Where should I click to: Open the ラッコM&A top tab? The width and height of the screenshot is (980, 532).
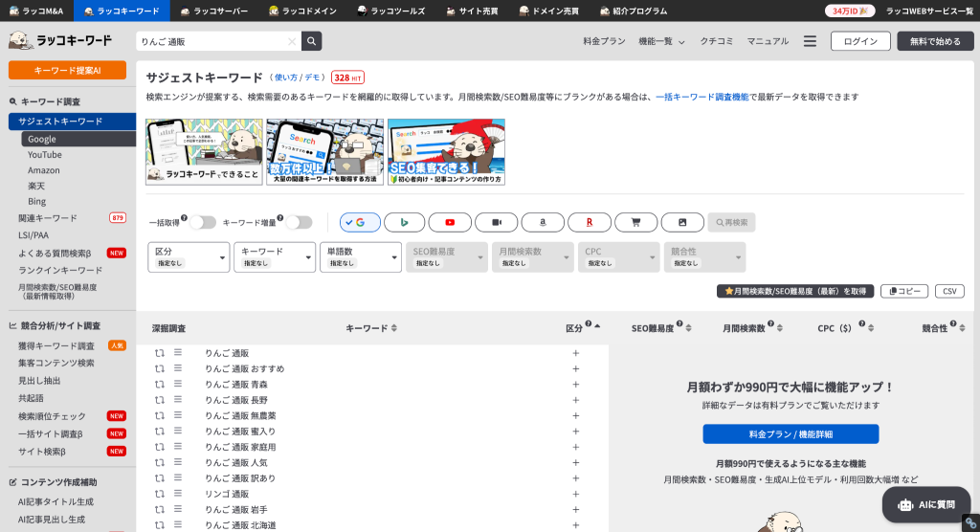coord(37,11)
